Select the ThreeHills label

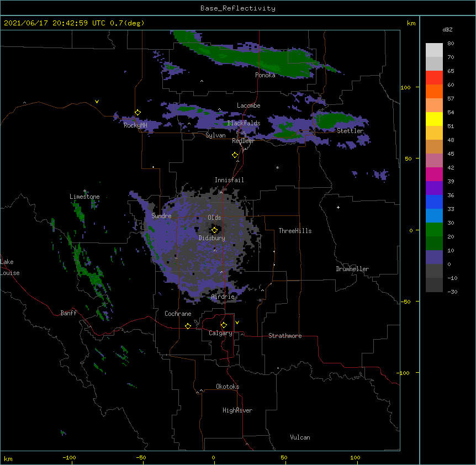(295, 231)
